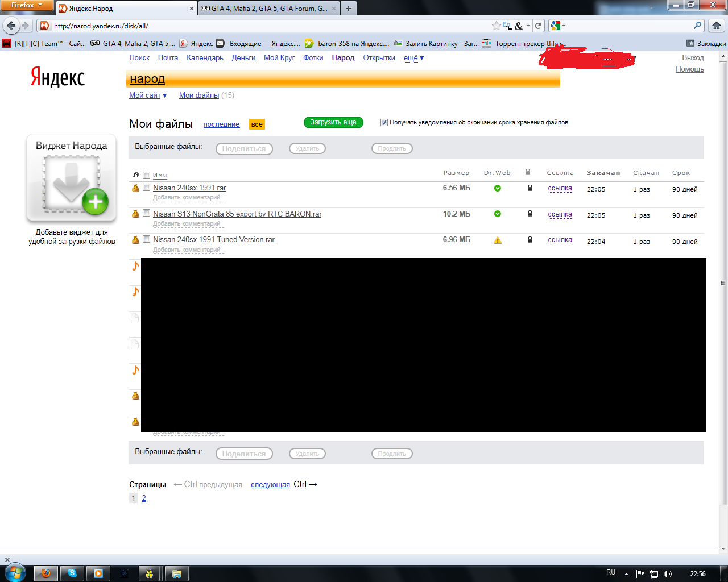Click the search magnifier icon in search box
The width and height of the screenshot is (728, 582).
click(x=698, y=26)
